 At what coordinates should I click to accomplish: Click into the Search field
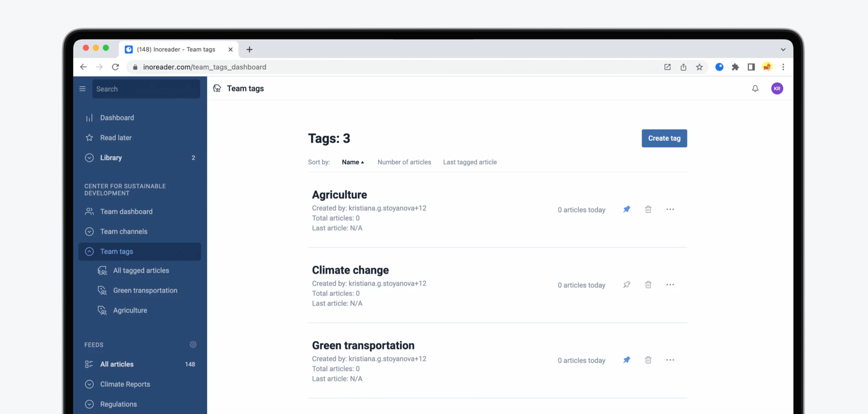[146, 89]
